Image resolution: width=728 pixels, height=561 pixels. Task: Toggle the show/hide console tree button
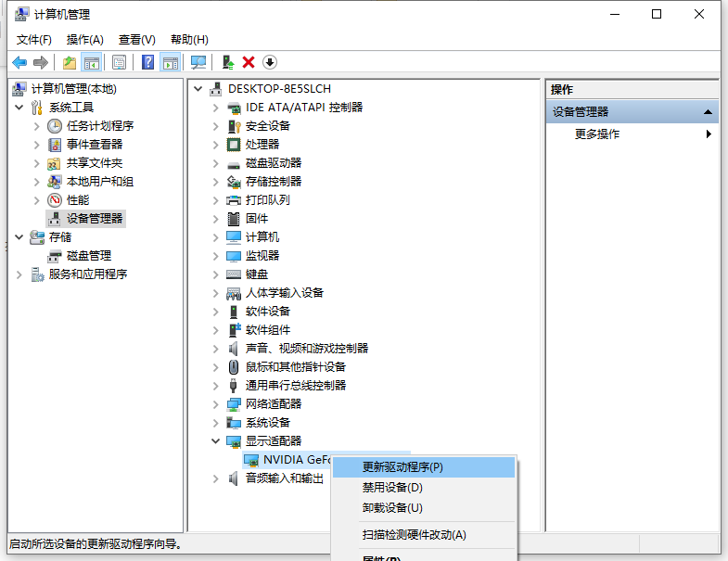[91, 62]
